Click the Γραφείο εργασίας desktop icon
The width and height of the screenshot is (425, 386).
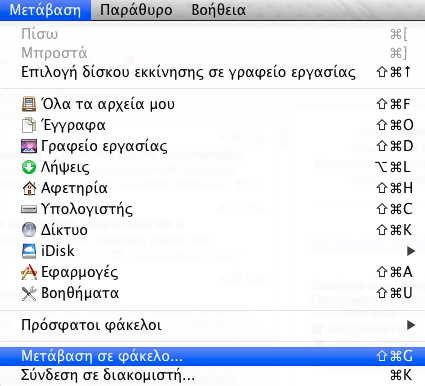click(29, 146)
